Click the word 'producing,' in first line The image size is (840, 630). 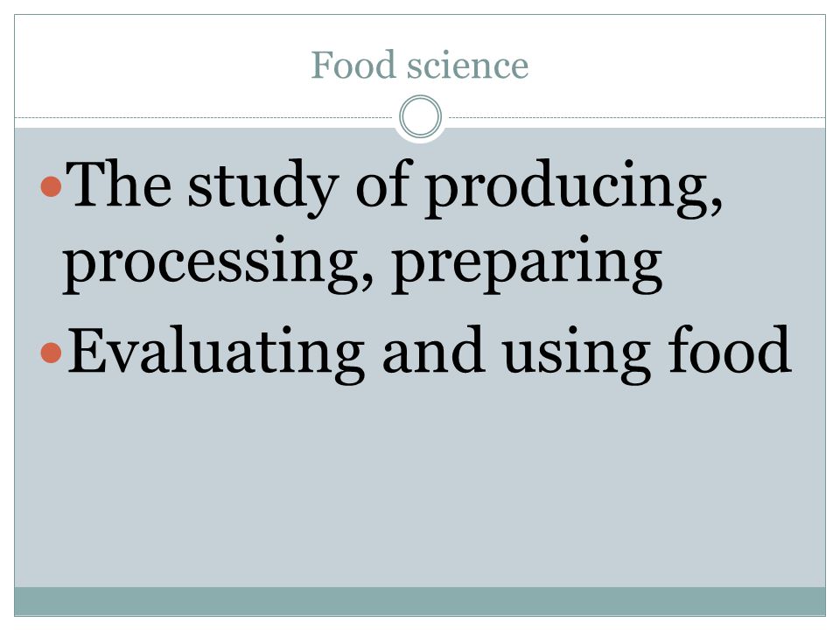(x=574, y=187)
